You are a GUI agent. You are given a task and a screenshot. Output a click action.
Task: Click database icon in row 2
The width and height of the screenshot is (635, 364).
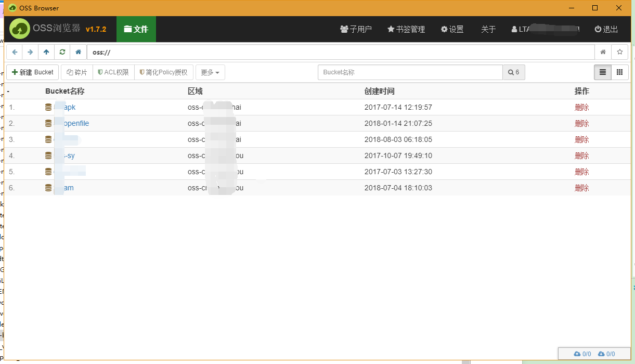coord(48,123)
